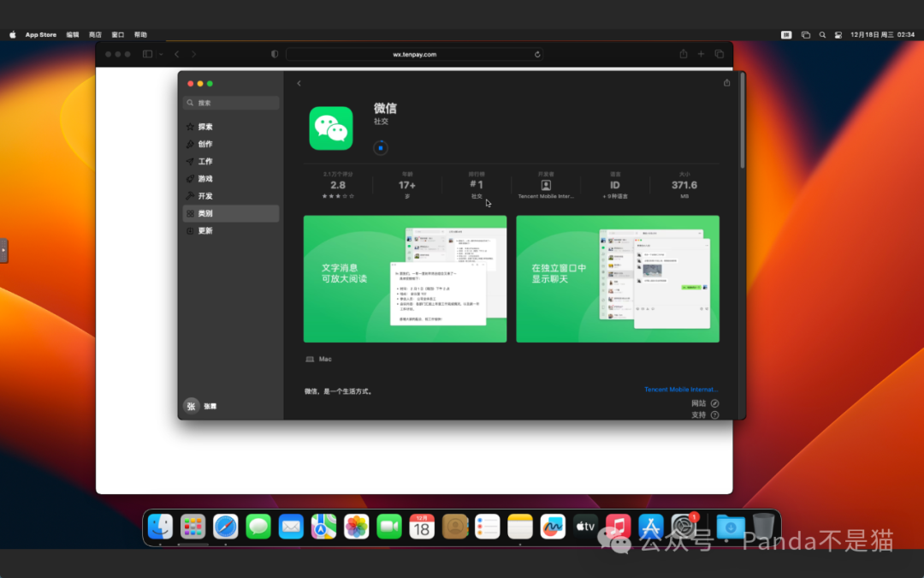Open the App Store menu
924x578 pixels.
[41, 35]
